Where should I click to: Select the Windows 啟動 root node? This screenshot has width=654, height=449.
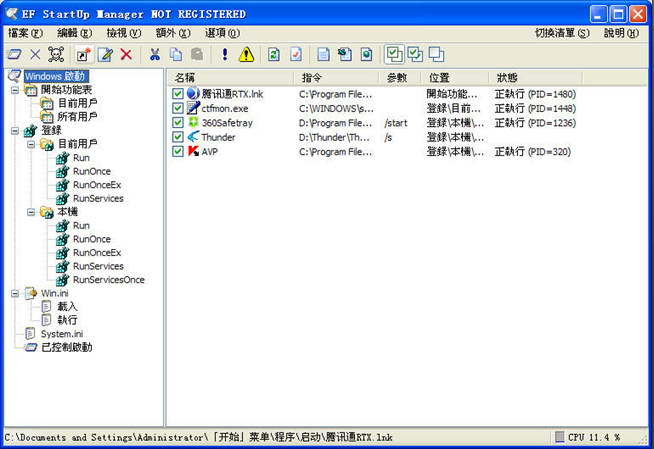click(x=55, y=76)
